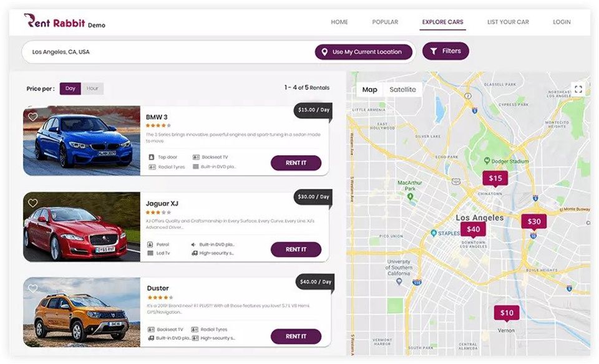Screen dimensions: 599x364
Task: Favorite the Duster with heart icon
Action: point(33,289)
